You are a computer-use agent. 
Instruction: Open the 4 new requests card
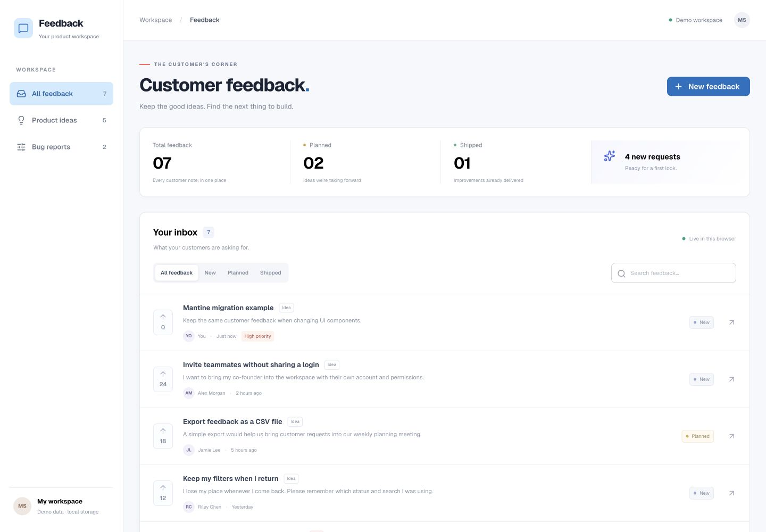point(664,162)
